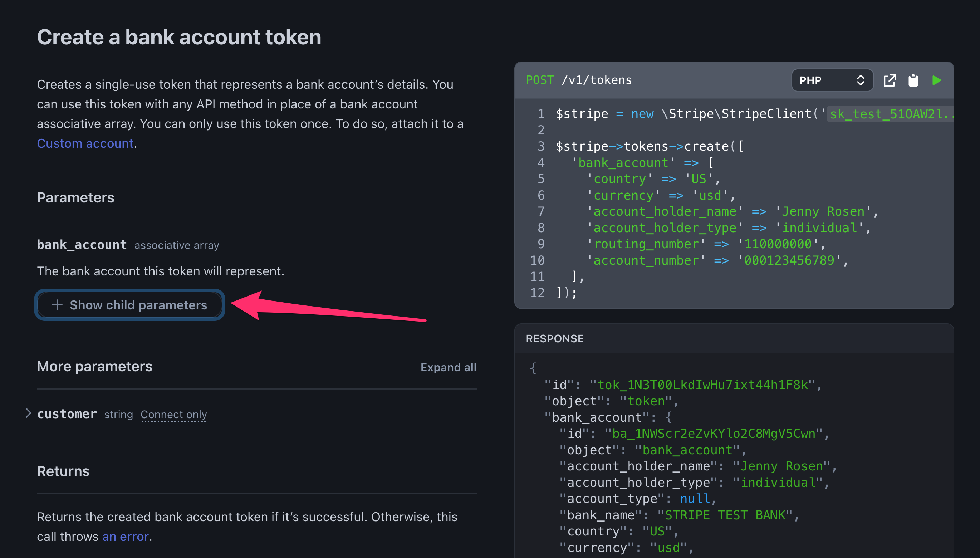The width and height of the screenshot is (980, 558).
Task: Expand the customer parameter row
Action: (x=29, y=413)
